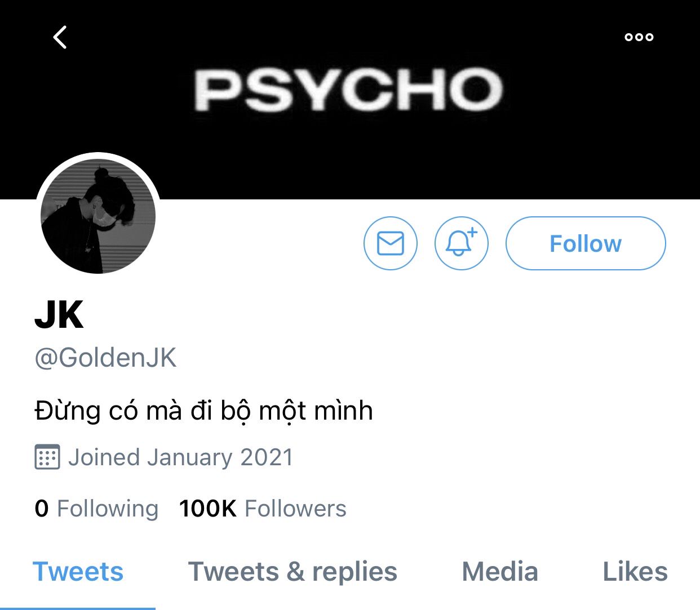Select the Tweets tab
Screen dimensions: 700x610
click(x=78, y=572)
